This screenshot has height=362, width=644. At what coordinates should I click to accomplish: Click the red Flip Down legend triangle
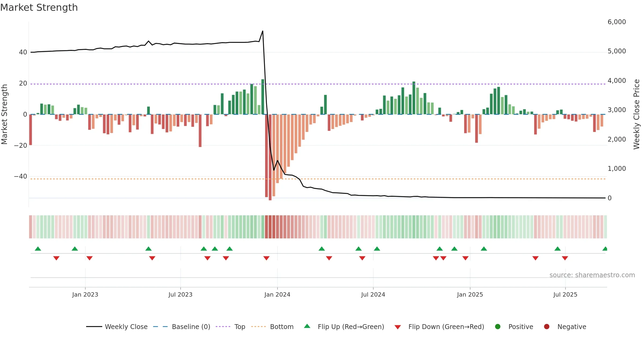click(398, 327)
